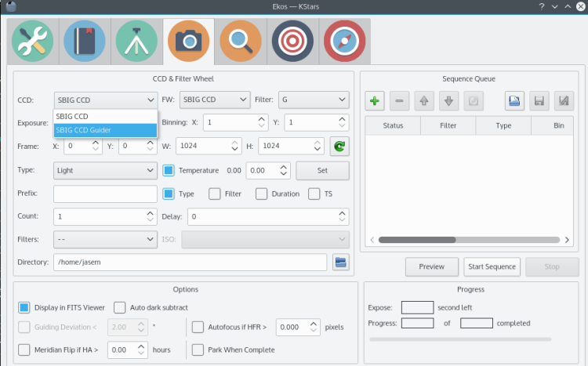Click the Directory path field
The image size is (588, 366).
tap(191, 262)
